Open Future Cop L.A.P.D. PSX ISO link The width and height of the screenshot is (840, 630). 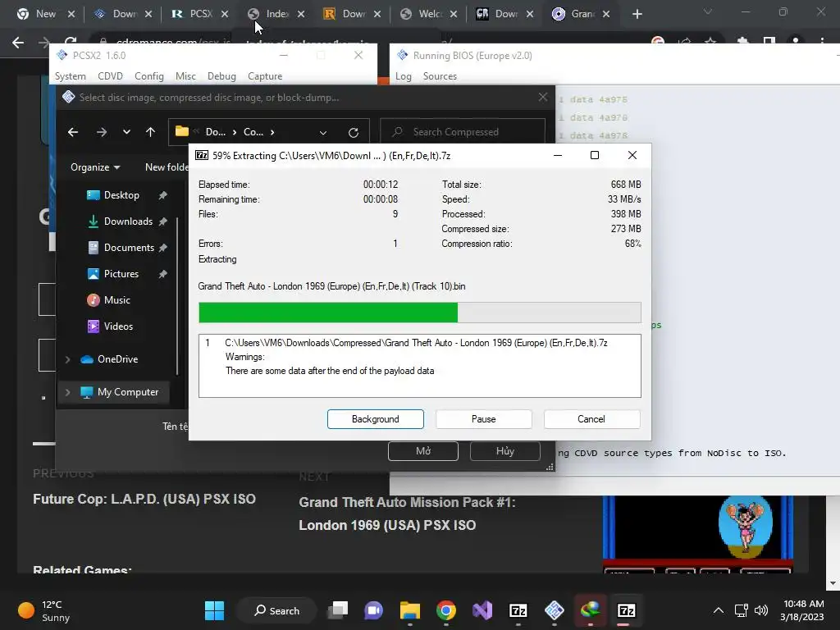point(144,499)
